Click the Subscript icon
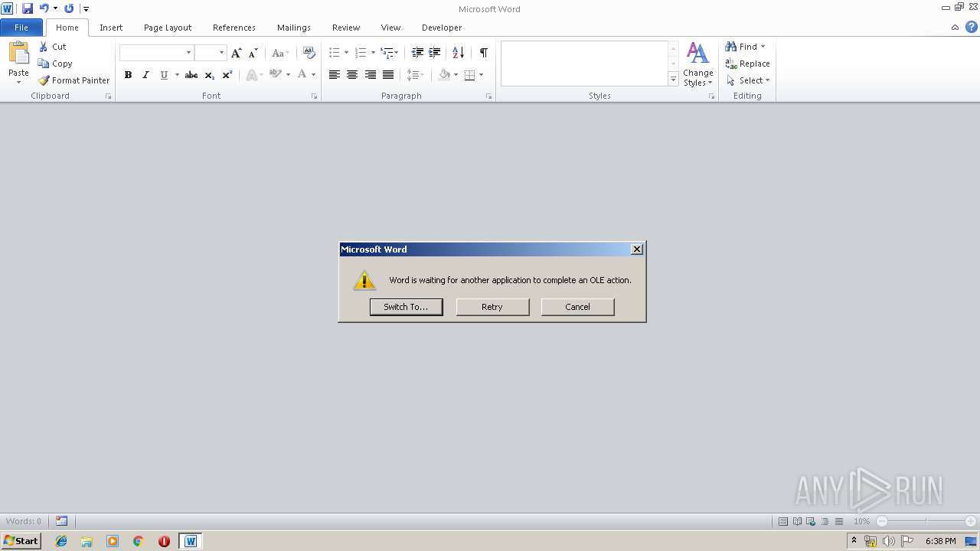Screen dimensions: 980x551 210,75
